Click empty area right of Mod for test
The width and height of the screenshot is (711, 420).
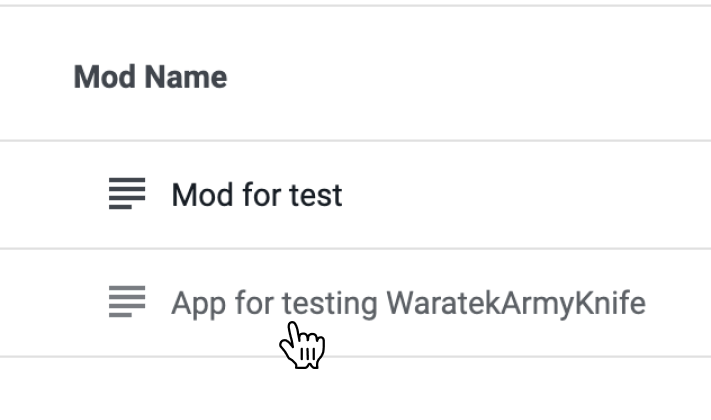[526, 195]
